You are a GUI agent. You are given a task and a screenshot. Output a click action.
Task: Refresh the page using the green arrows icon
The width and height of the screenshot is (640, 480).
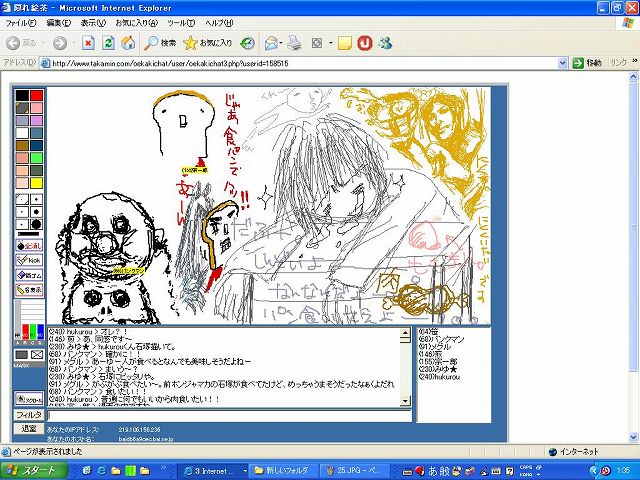[x=108, y=43]
